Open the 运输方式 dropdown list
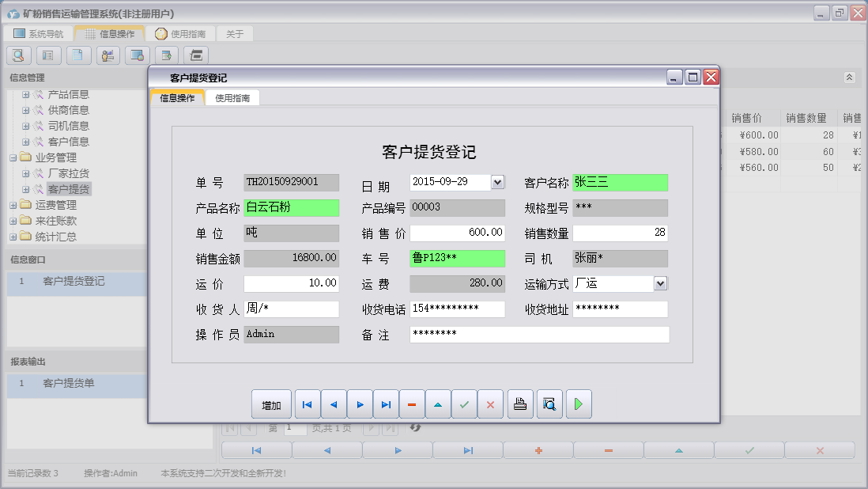Viewport: 868px width, 489px height. tap(661, 283)
